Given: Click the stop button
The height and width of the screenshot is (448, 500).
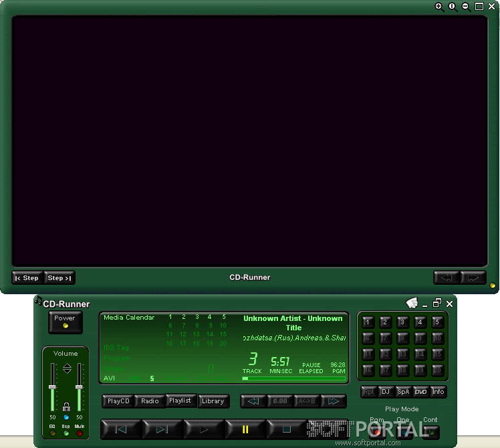Looking at the screenshot, I should (x=287, y=429).
